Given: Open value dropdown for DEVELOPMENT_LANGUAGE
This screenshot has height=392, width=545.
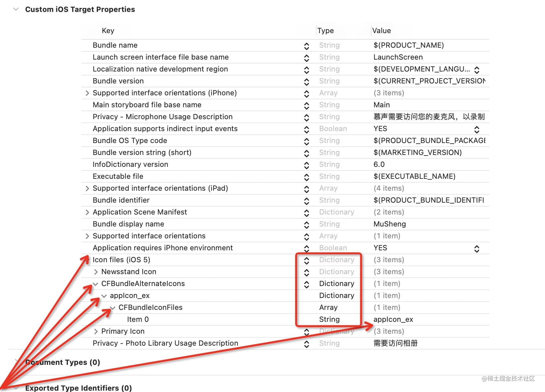Looking at the screenshot, I should pyautogui.click(x=477, y=70).
